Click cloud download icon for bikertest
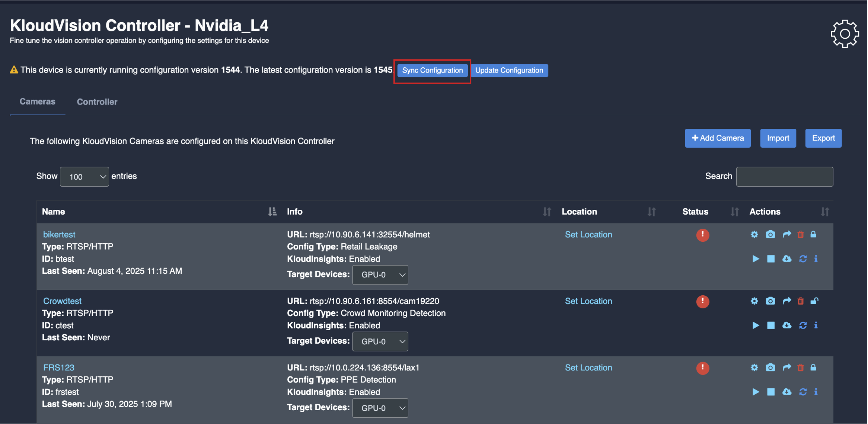Image resolution: width=868 pixels, height=424 pixels. tap(786, 258)
